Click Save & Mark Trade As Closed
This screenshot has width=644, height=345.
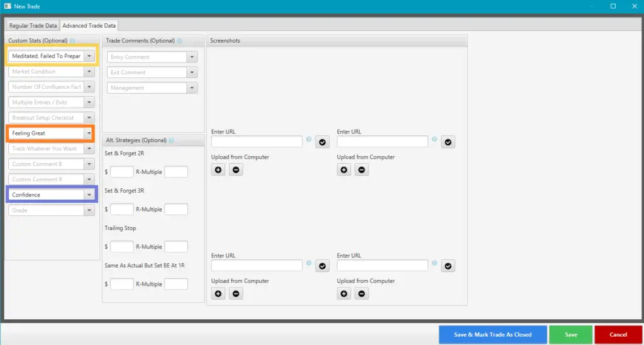tap(492, 334)
